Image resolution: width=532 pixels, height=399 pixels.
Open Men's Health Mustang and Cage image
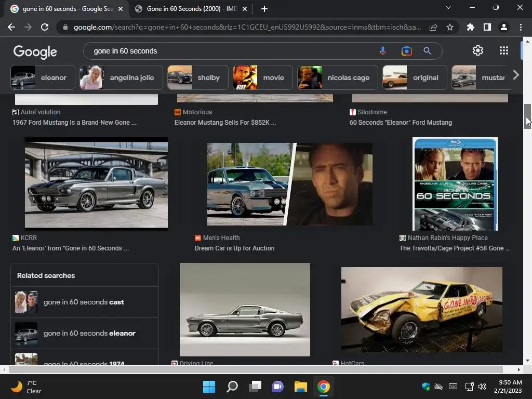290,184
